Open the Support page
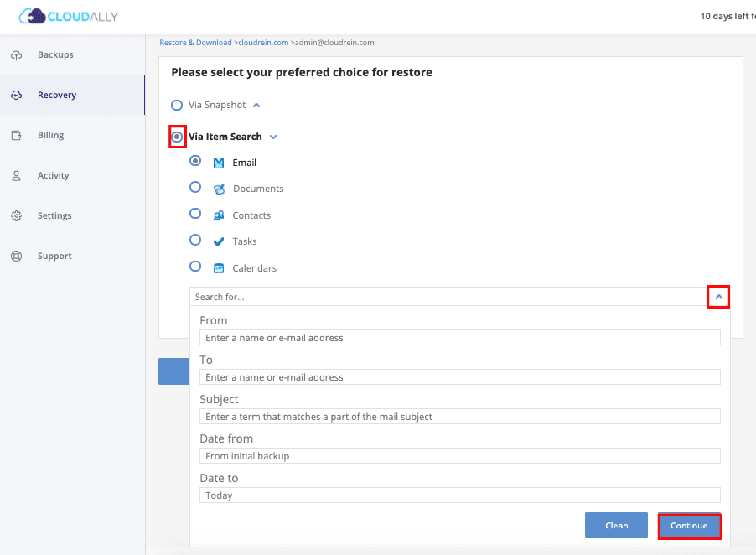Image resolution: width=756 pixels, height=555 pixels. click(x=72, y=256)
